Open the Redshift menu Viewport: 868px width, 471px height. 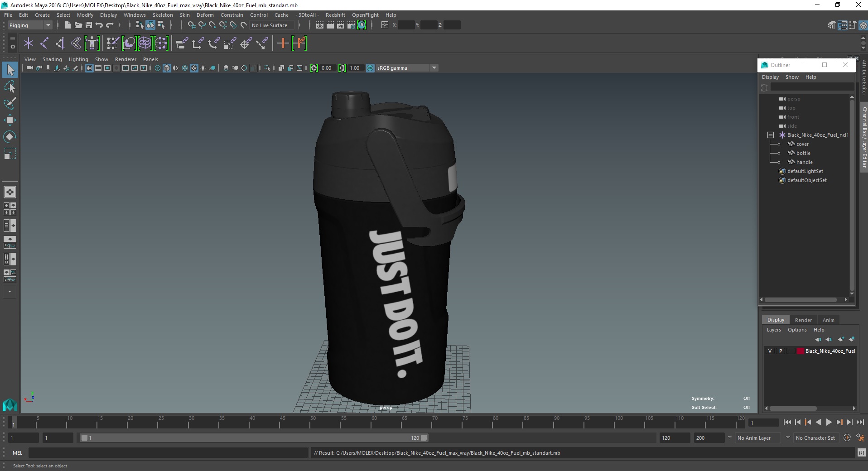[335, 15]
